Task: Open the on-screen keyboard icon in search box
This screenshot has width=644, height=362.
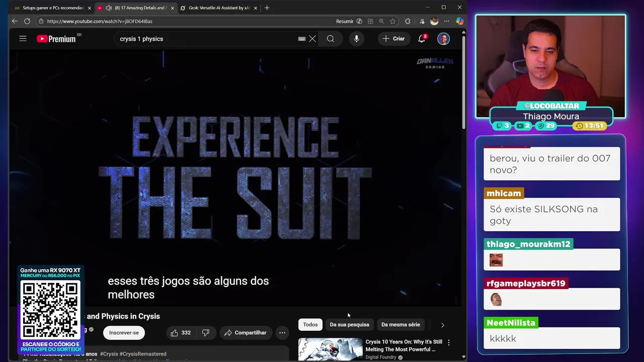Action: coord(301,39)
